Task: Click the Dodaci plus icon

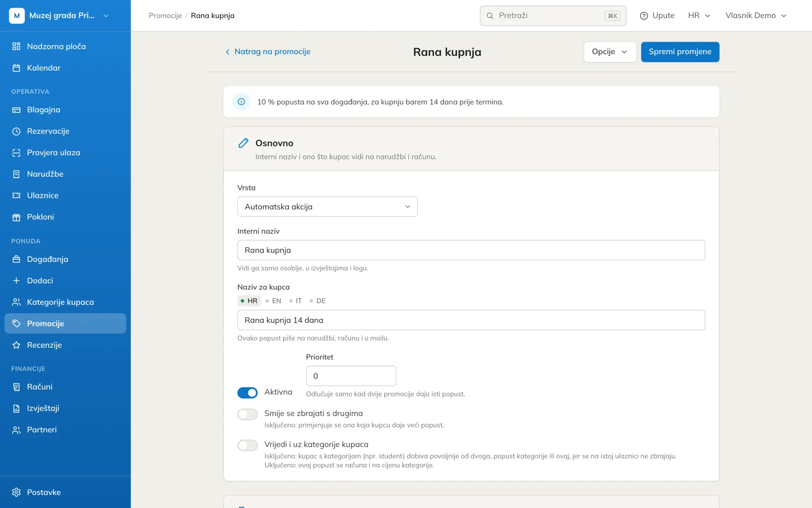Action: pos(16,281)
